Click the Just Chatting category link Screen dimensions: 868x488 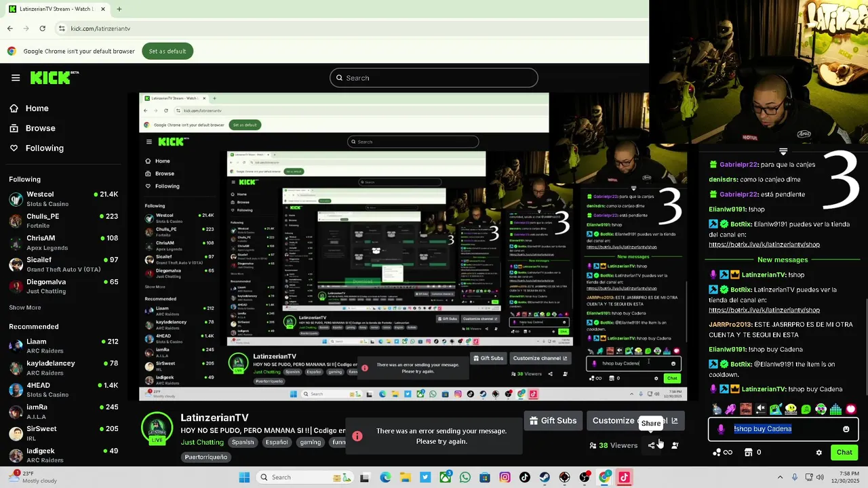(202, 442)
